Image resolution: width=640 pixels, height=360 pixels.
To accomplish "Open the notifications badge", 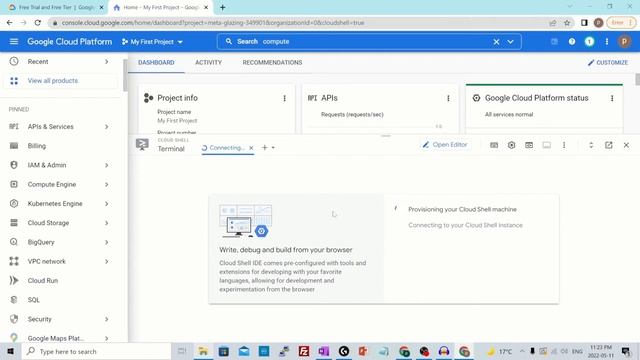I will coord(589,42).
